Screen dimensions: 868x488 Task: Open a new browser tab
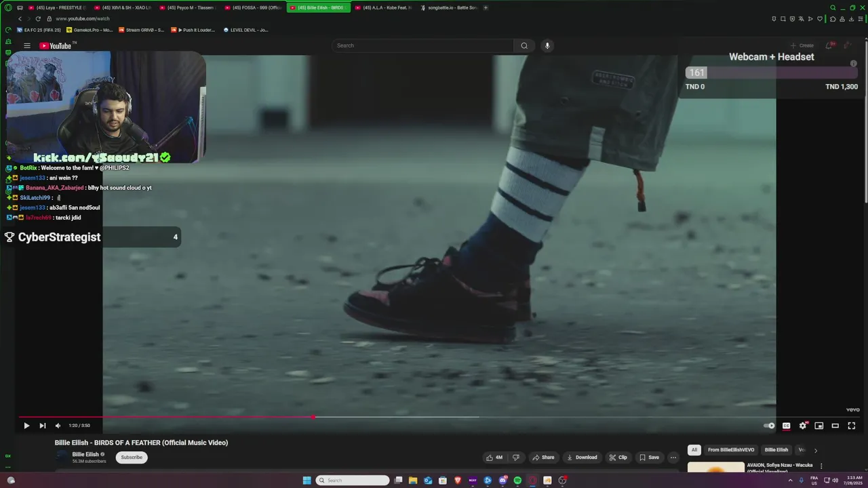pos(486,7)
